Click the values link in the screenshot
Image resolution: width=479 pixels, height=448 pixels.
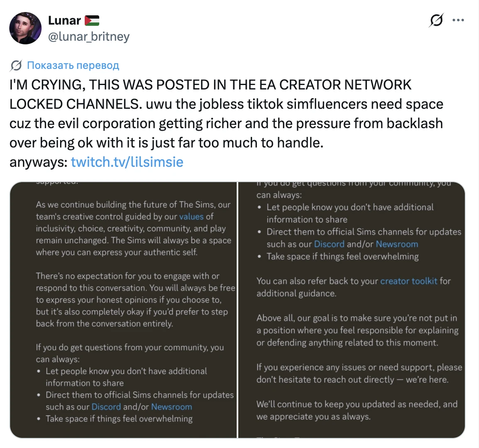191,216
